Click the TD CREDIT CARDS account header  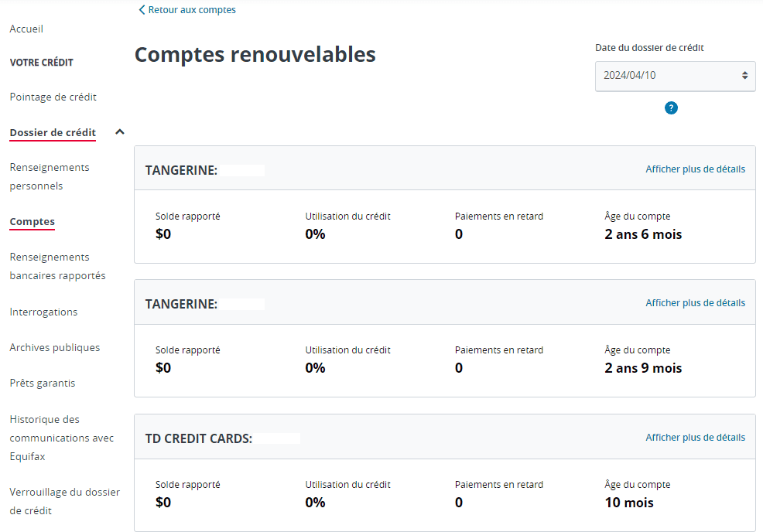(199, 438)
